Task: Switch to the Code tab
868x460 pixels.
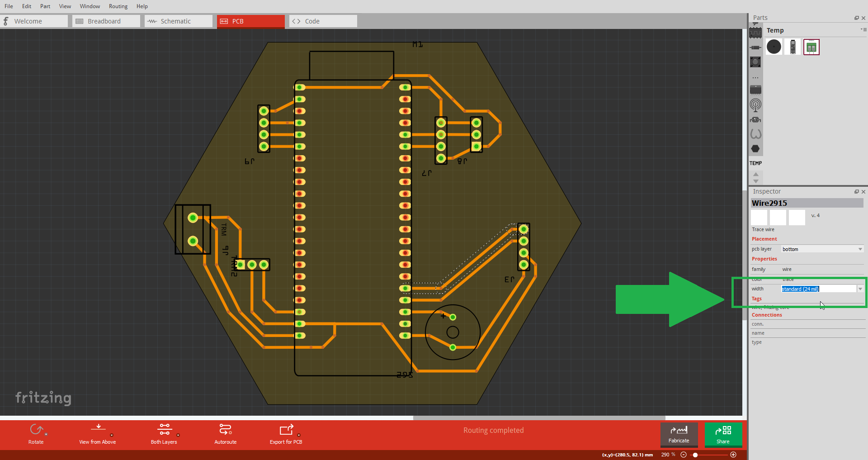Action: pyautogui.click(x=323, y=21)
